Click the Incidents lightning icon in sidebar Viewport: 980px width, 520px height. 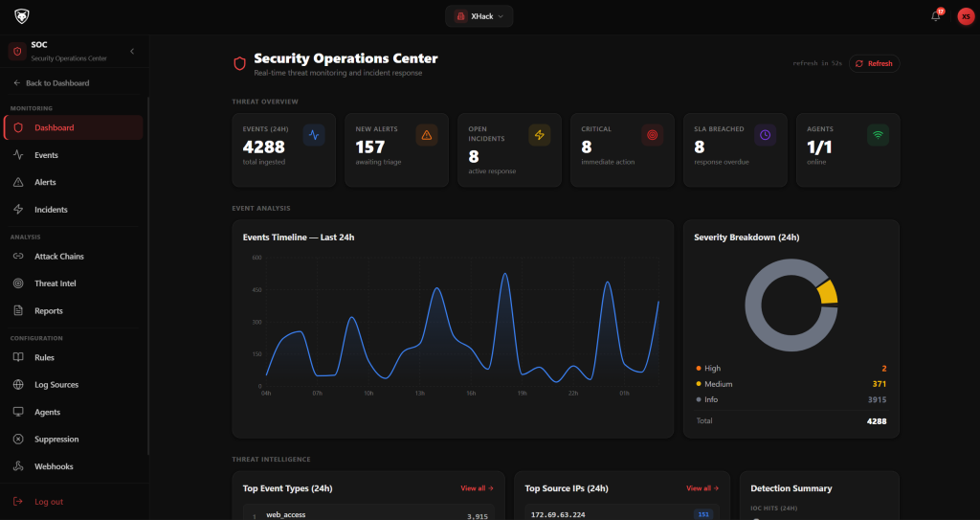[x=18, y=210]
